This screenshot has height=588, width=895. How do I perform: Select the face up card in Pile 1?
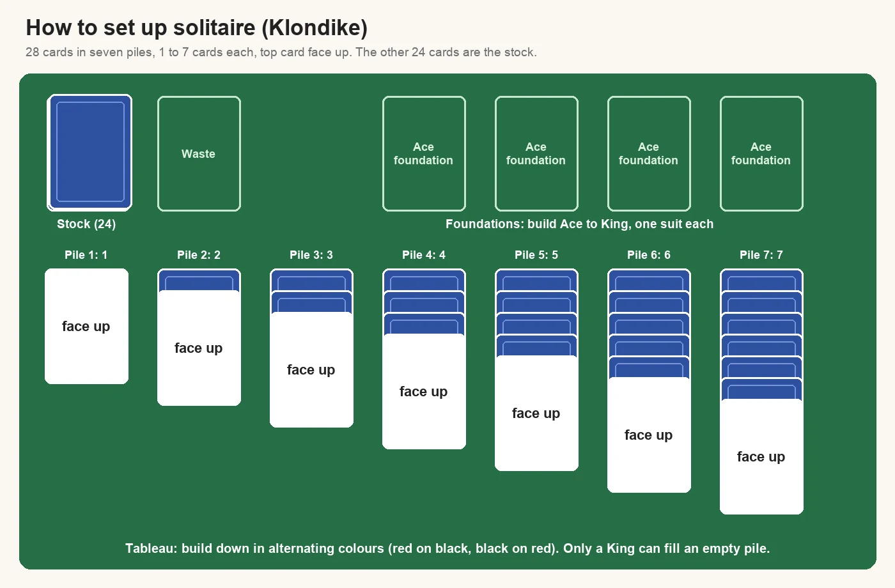pos(86,326)
